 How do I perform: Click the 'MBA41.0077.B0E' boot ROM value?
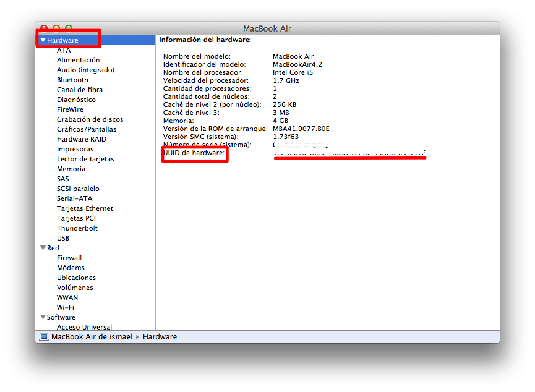click(301, 129)
